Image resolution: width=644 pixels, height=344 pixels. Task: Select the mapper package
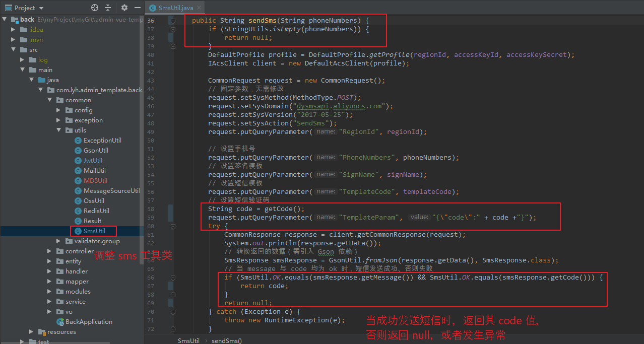coord(77,282)
